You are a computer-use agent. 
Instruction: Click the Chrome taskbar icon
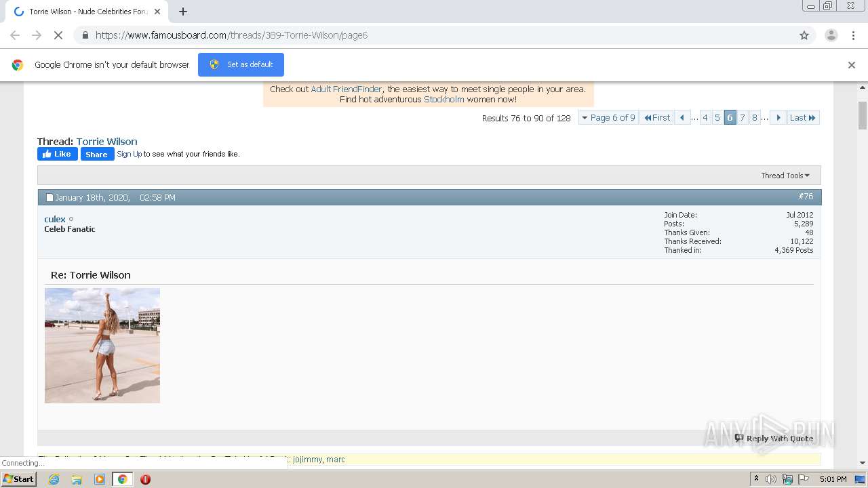coord(122,479)
